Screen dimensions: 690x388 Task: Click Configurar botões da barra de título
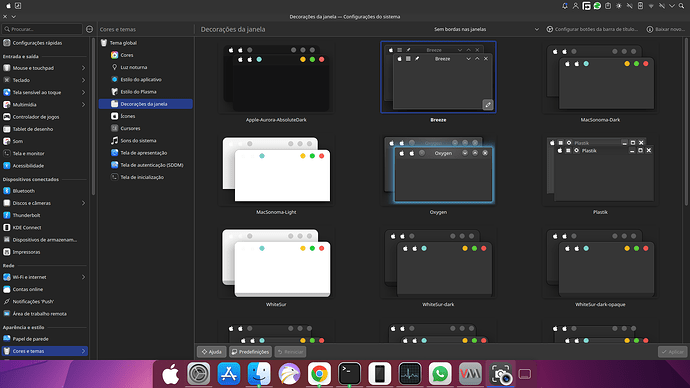[592, 29]
